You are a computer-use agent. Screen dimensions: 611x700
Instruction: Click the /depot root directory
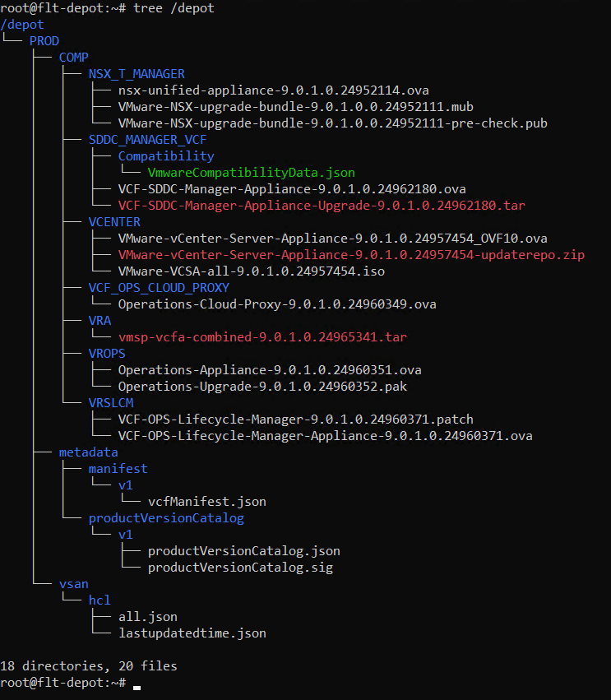tap(22, 25)
